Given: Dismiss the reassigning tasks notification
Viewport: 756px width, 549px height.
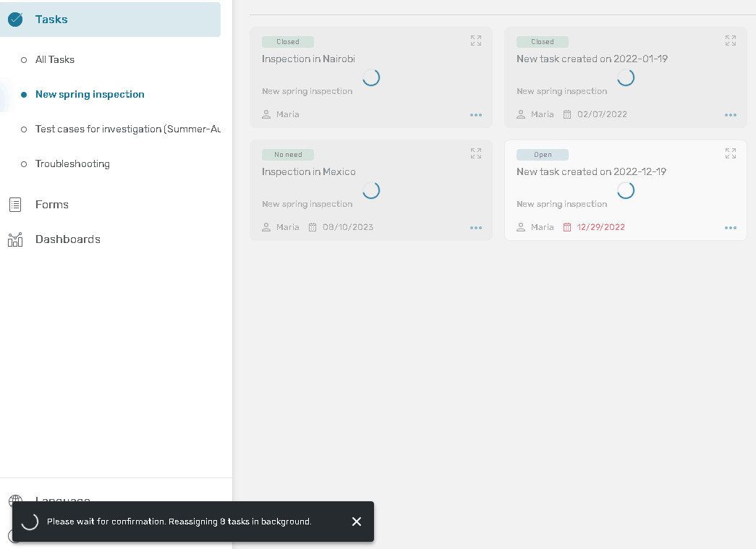Looking at the screenshot, I should (x=356, y=522).
